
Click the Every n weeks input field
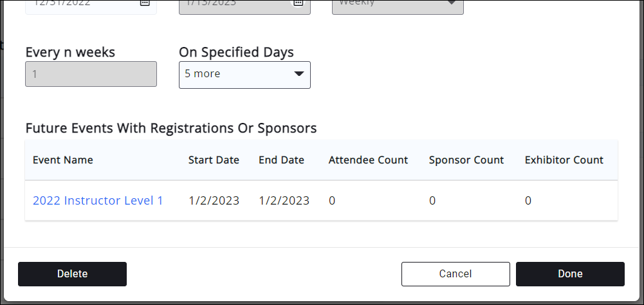point(91,74)
